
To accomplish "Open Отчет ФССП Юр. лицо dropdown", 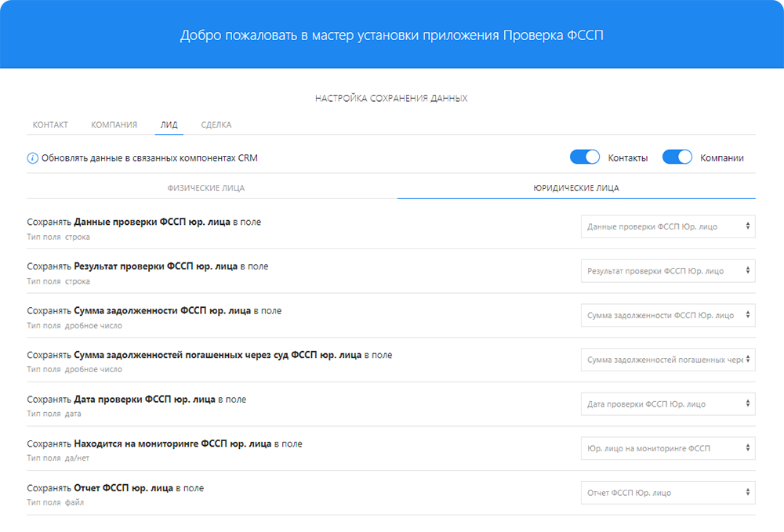I will pos(668,493).
